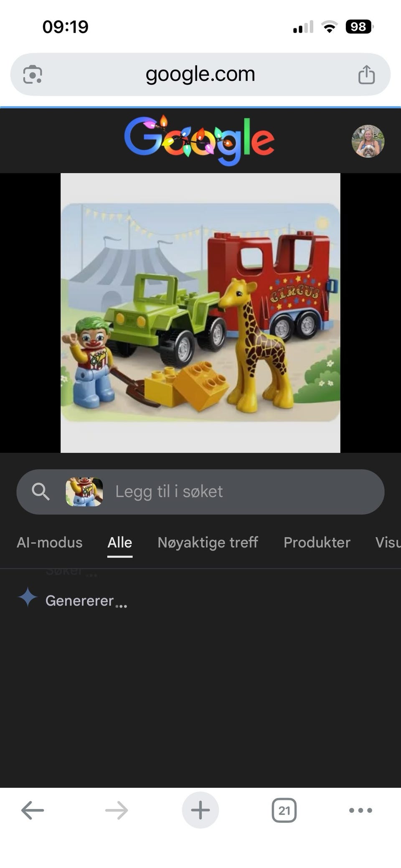This screenshot has width=401, height=868.
Task: Open the three-dot browser menu
Action: click(x=360, y=810)
